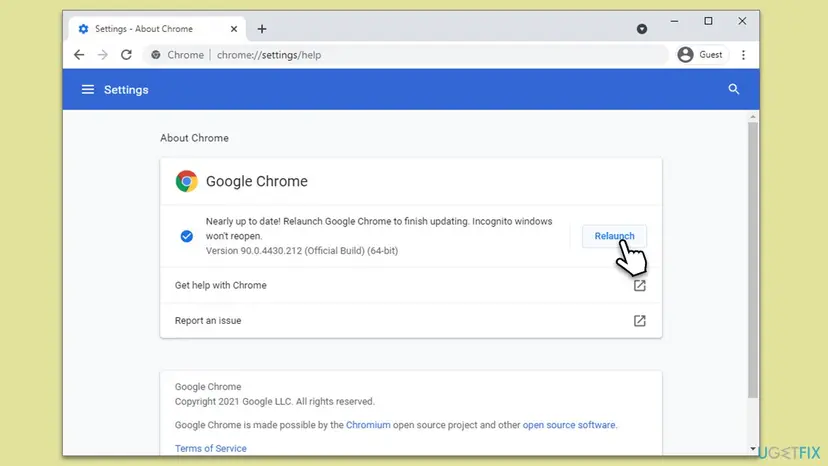
Task: Open the tab search dropdown circle
Action: coord(642,29)
